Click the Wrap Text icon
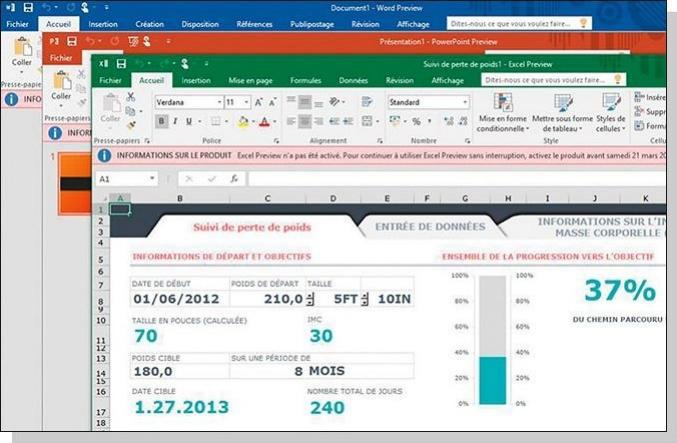 367,102
